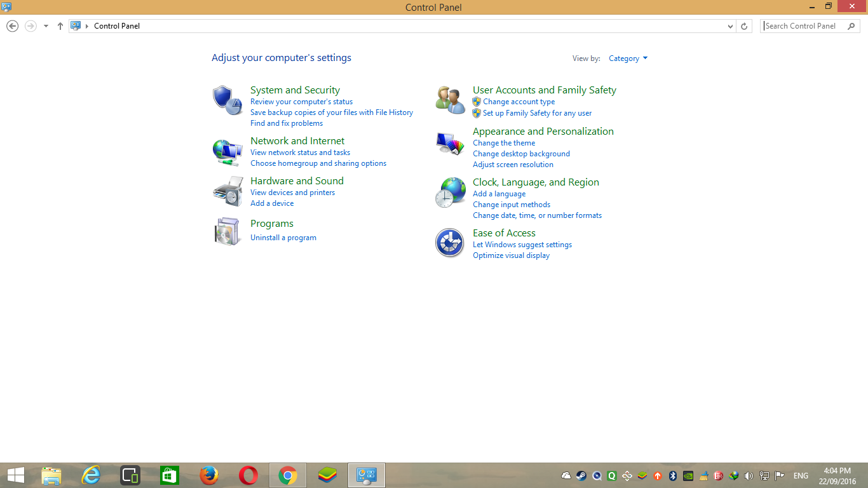This screenshot has width=868, height=488.
Task: Switch to Google Chrome in the taskbar
Action: pos(288,475)
